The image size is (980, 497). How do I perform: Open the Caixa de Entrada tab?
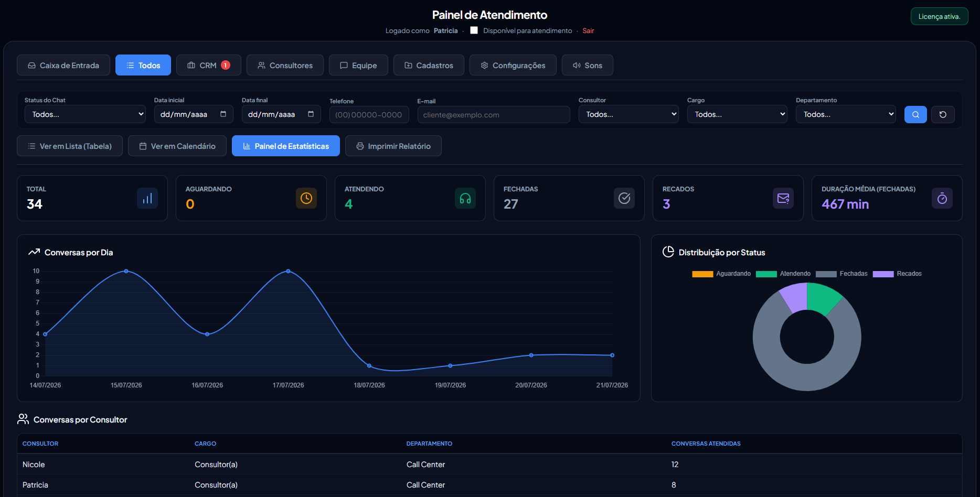[x=63, y=65]
